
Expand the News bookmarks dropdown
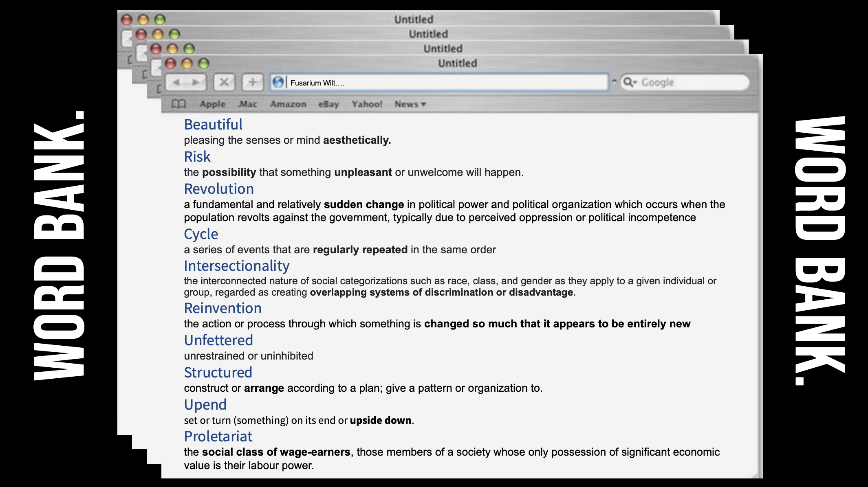pos(410,104)
